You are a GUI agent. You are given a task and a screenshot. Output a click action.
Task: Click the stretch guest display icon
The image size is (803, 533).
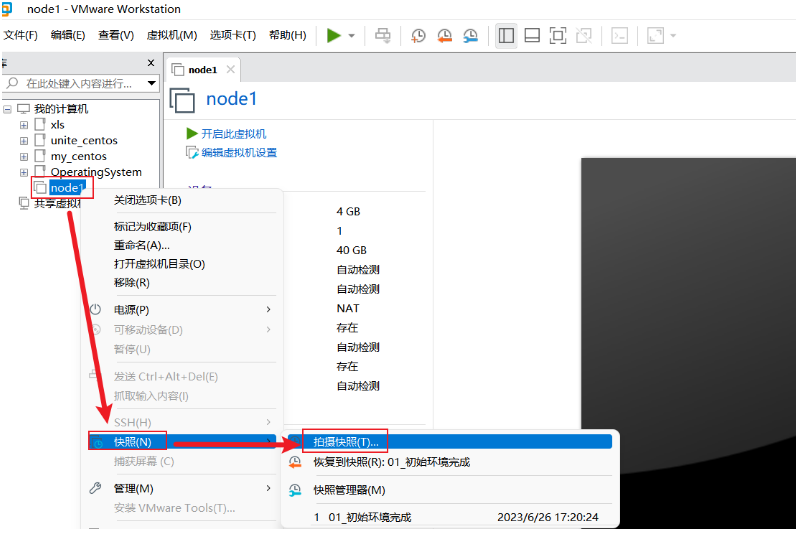[x=656, y=35]
